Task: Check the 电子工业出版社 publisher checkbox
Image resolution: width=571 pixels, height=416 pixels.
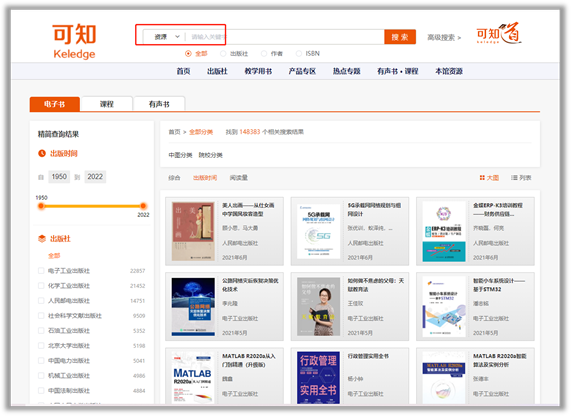Action: 41,271
